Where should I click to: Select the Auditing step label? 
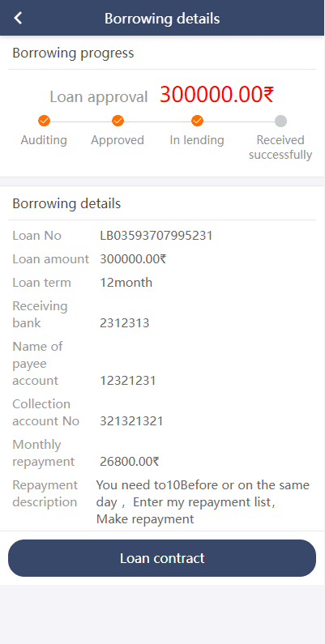[x=44, y=140]
